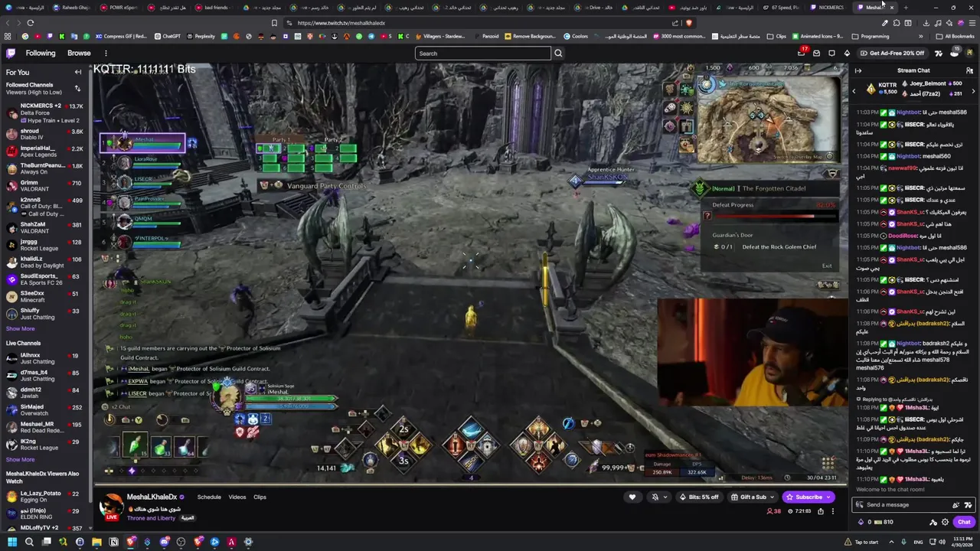The image size is (980, 551).
Task: Show more live channels
Action: (20, 459)
